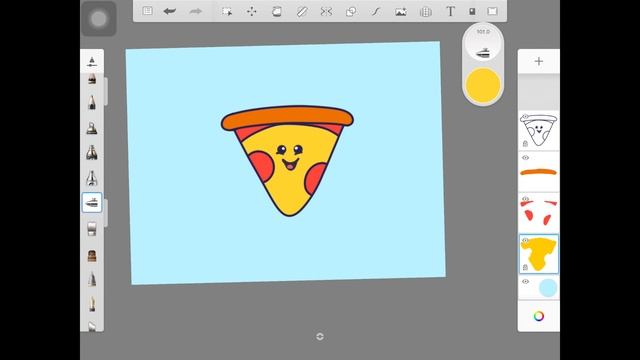Select the orange crust layer thumbnail
Viewport: 640px width, 360px height.
pos(539,172)
